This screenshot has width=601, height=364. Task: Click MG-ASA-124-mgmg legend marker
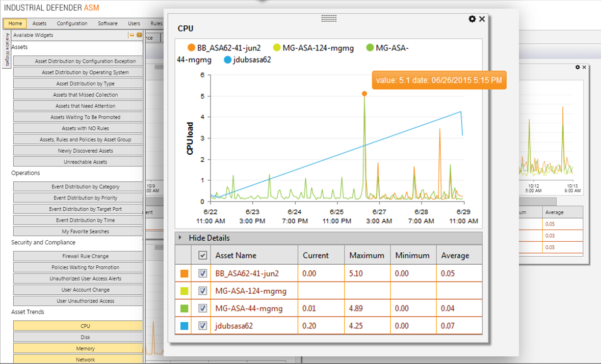[277, 48]
